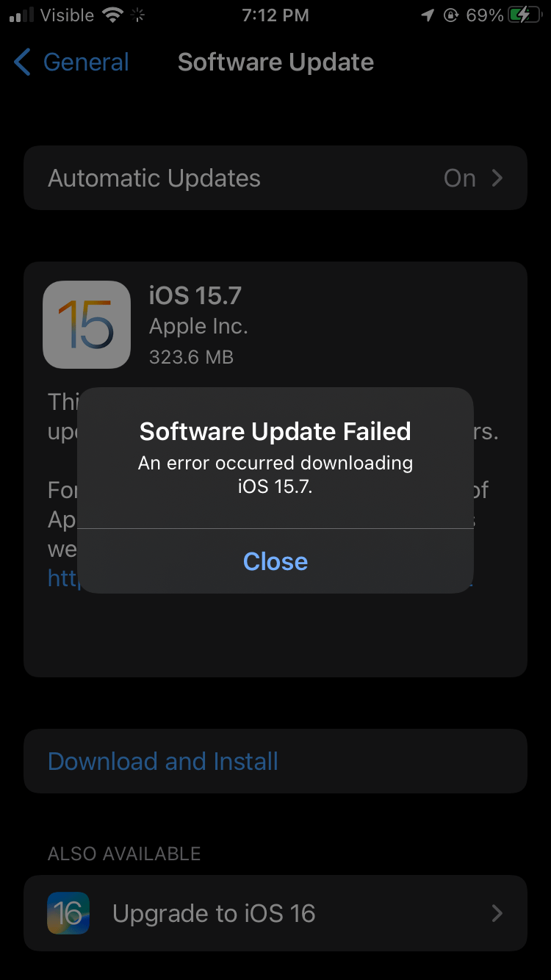Close the Software Update Failed alert

point(275,561)
